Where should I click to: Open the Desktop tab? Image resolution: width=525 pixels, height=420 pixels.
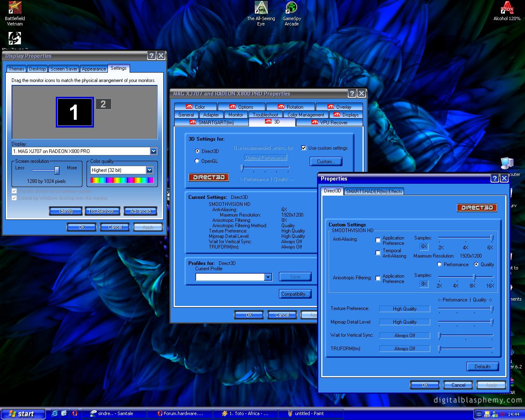pos(37,69)
